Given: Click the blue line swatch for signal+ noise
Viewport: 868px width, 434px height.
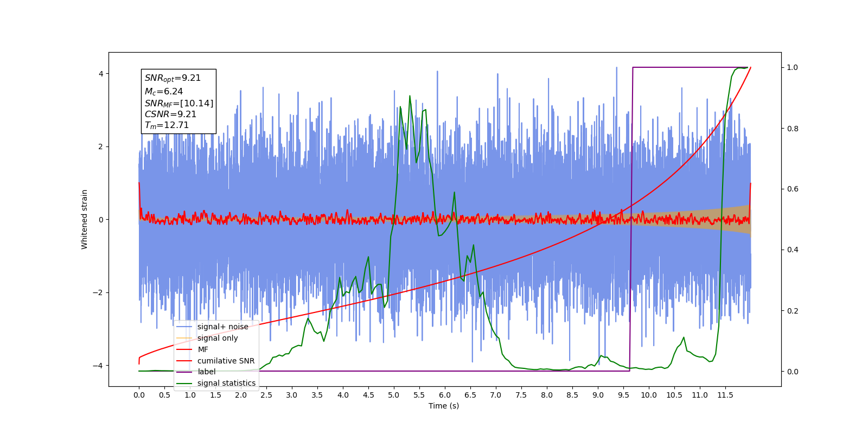Looking at the screenshot, I should 184,327.
